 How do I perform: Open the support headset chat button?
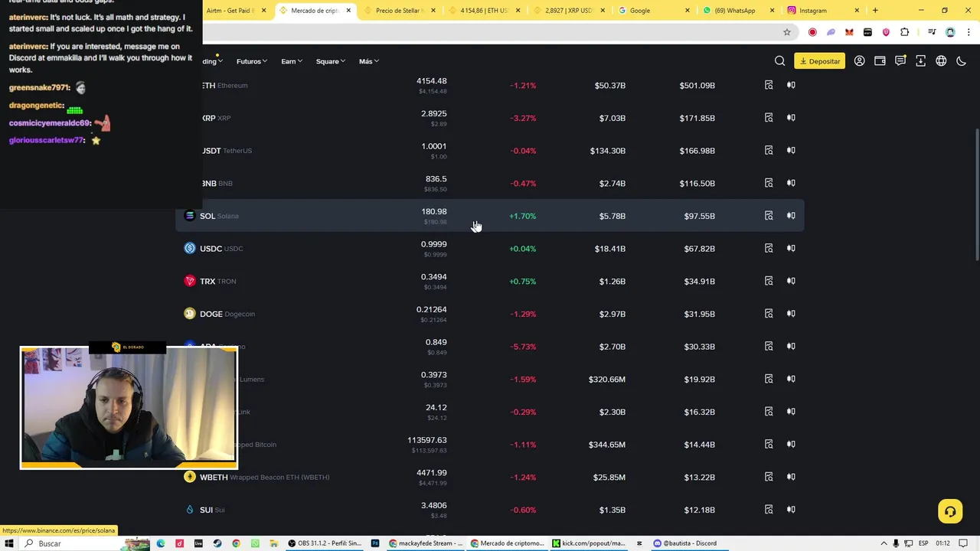[950, 511]
